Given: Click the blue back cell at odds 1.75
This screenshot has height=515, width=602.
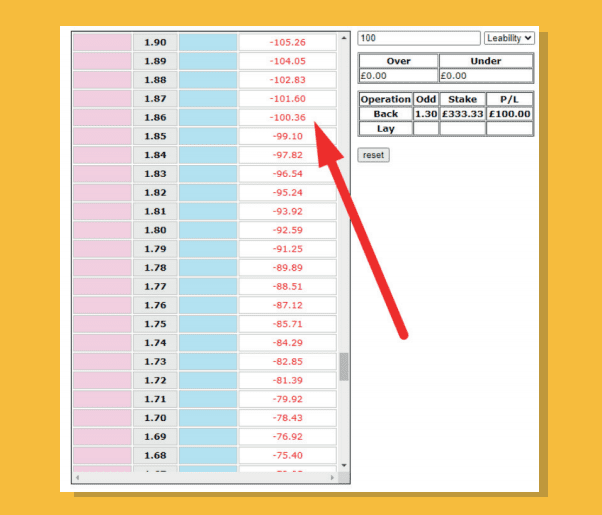Looking at the screenshot, I should [208, 324].
